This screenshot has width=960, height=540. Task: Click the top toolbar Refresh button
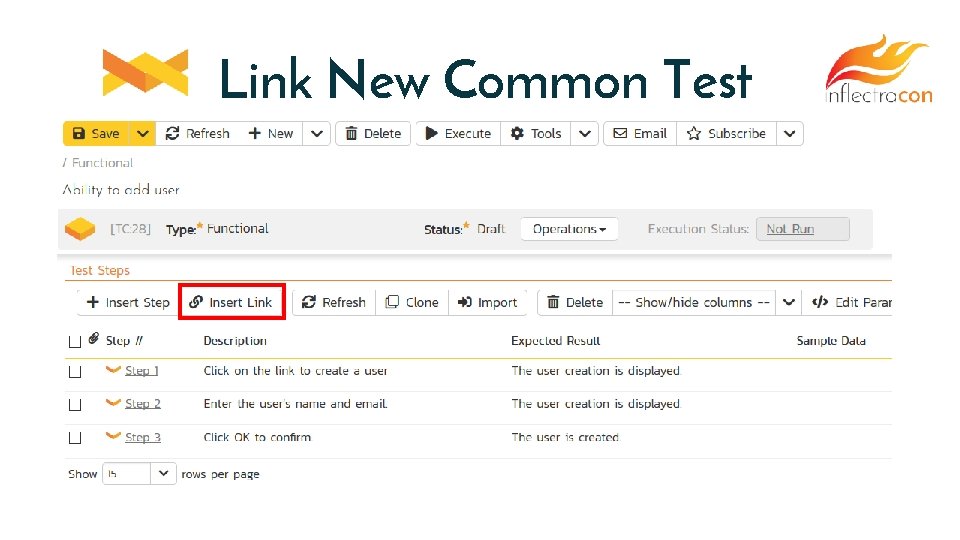(197, 134)
